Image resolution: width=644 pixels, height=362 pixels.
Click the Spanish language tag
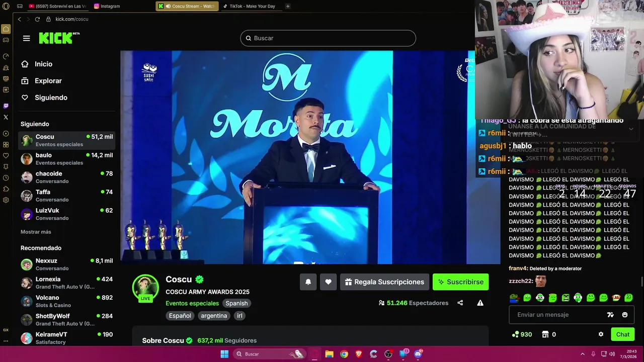click(x=236, y=303)
